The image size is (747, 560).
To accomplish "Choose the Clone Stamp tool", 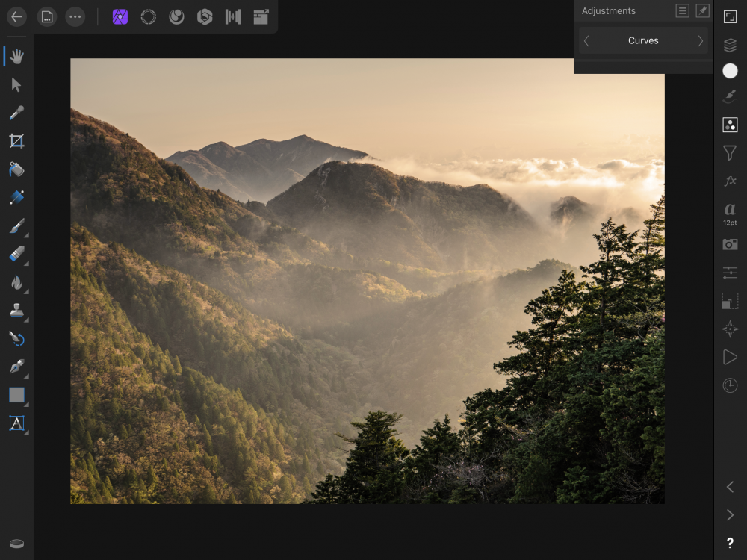I will tap(16, 311).
